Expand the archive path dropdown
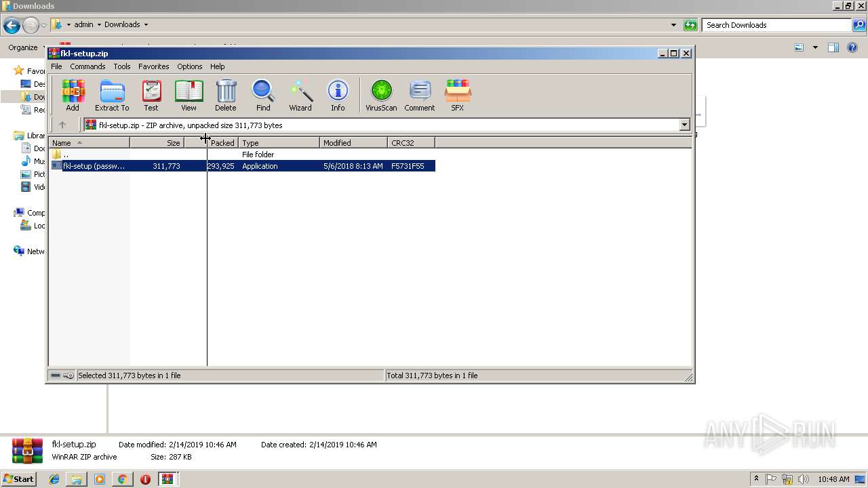Image resolution: width=868 pixels, height=488 pixels. pos(684,125)
